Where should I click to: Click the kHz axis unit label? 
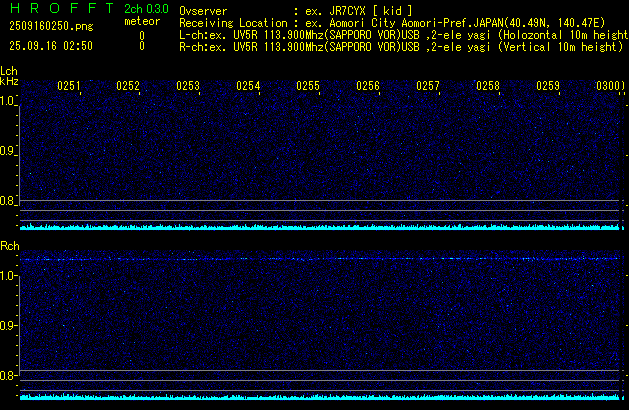pyautogui.click(x=9, y=81)
